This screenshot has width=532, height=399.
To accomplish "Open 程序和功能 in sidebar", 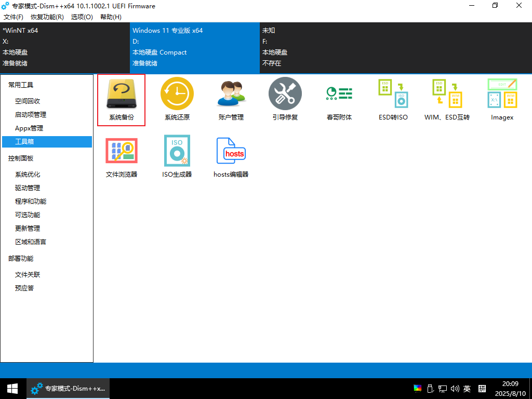I will click(31, 202).
